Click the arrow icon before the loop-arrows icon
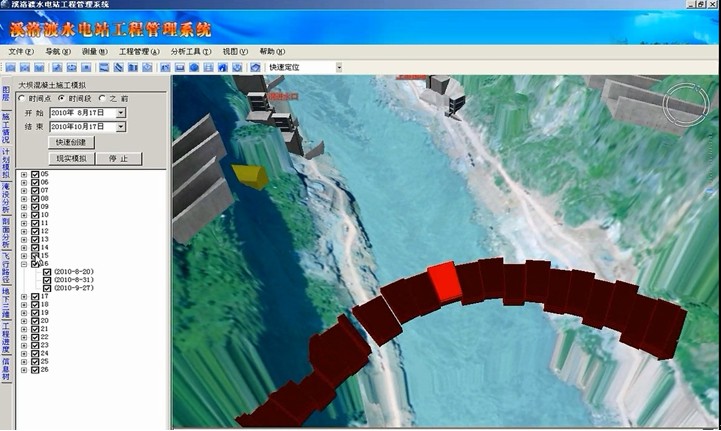The image size is (721, 431). coord(57,68)
